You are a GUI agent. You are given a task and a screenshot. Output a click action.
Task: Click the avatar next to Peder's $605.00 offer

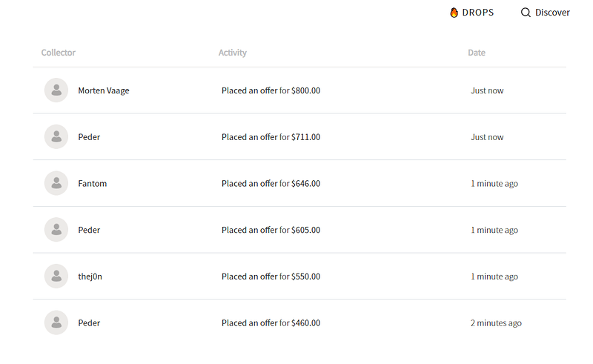click(x=56, y=230)
